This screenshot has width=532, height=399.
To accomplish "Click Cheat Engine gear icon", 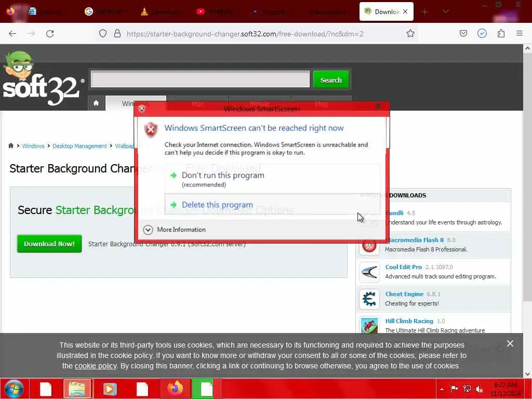I will pos(369,299).
